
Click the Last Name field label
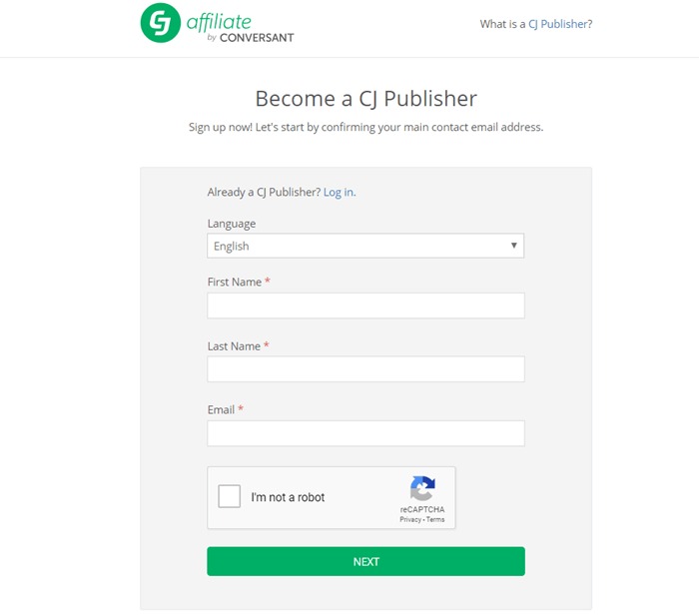point(234,345)
